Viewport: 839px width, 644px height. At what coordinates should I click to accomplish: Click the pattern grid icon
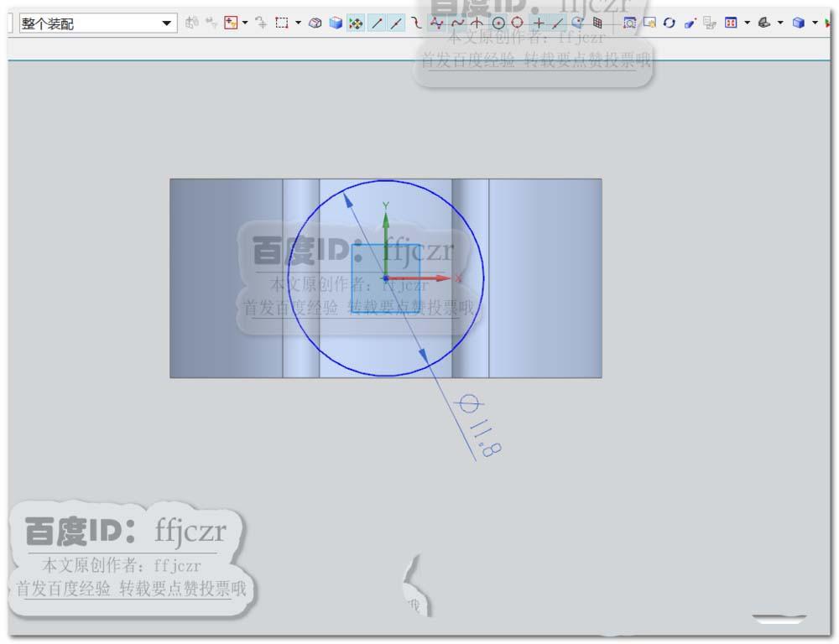(x=597, y=23)
